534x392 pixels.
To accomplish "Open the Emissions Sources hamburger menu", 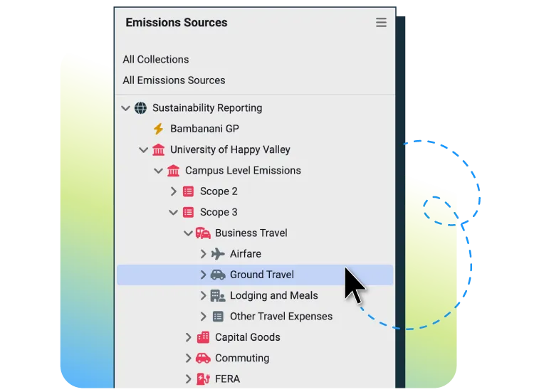I will coord(382,23).
